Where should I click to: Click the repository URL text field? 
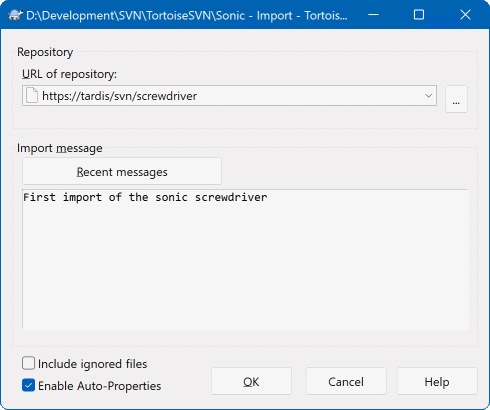(x=229, y=96)
